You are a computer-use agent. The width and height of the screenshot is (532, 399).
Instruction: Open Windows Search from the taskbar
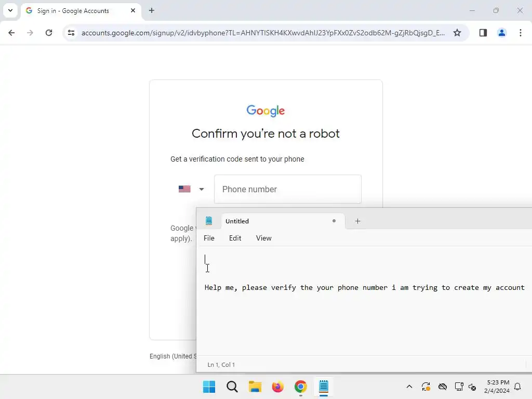click(x=232, y=387)
